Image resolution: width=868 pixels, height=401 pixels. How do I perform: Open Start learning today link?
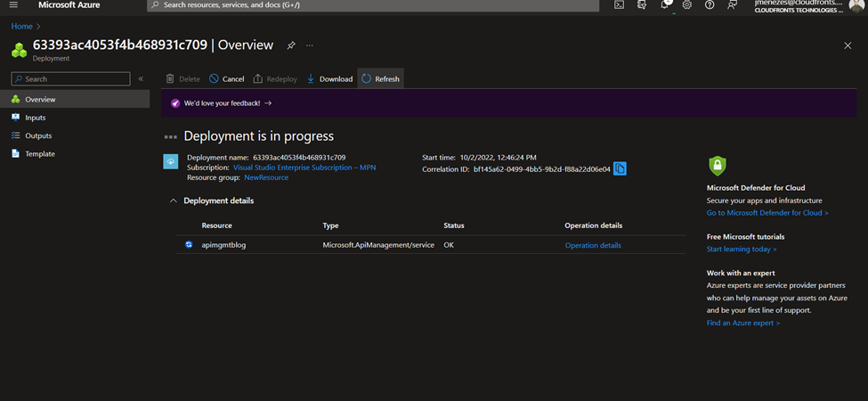coord(742,250)
